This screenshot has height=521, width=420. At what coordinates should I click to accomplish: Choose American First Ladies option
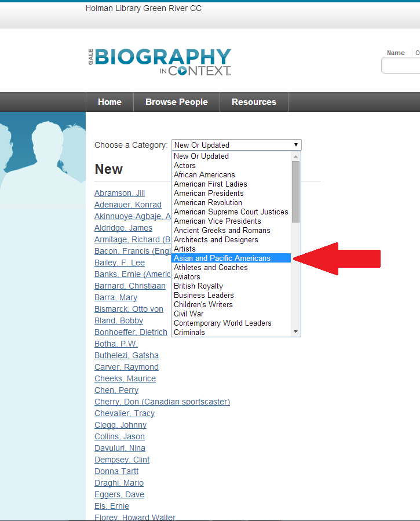[231, 184]
